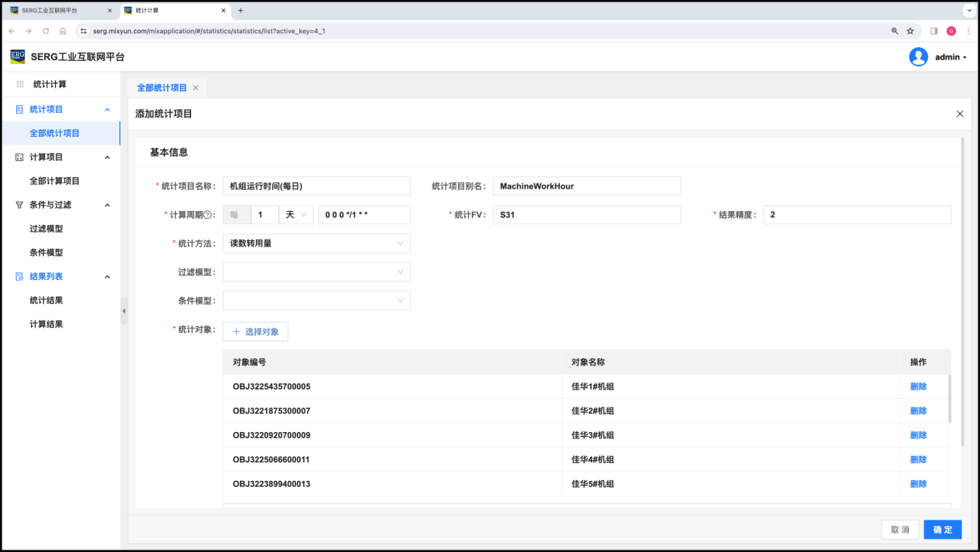
Task: Open a new browser tab
Action: (x=241, y=11)
